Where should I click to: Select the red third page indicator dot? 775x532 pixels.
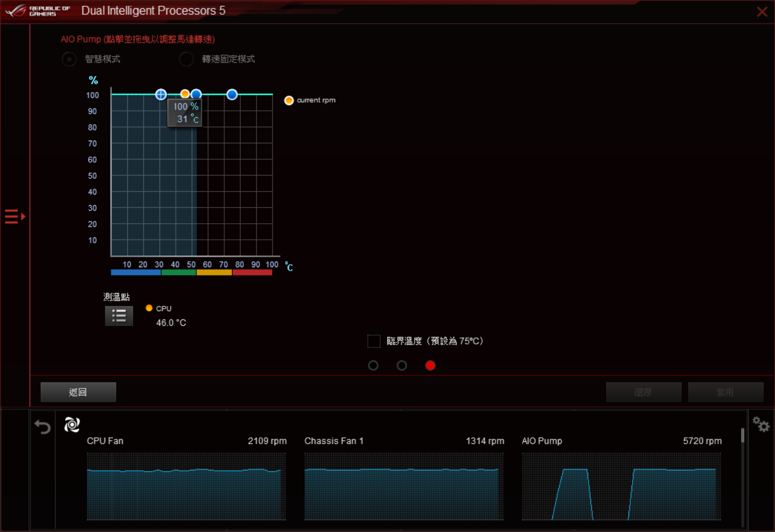tap(431, 366)
